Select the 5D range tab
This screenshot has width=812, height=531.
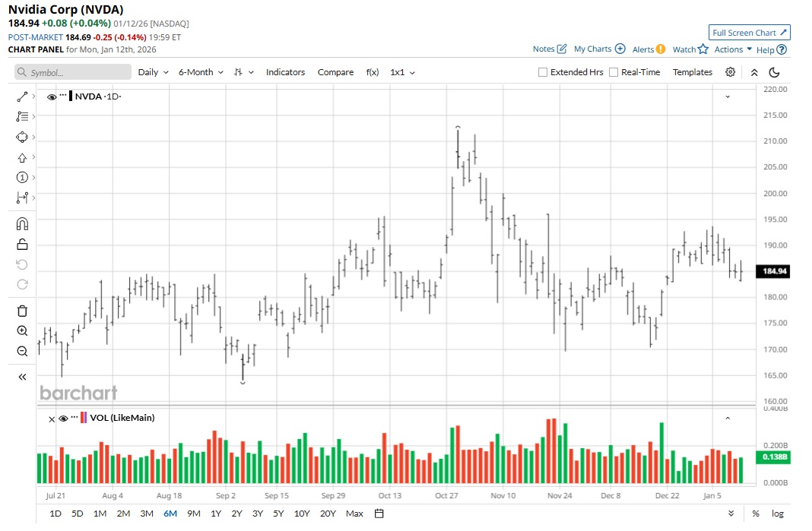pyautogui.click(x=77, y=514)
